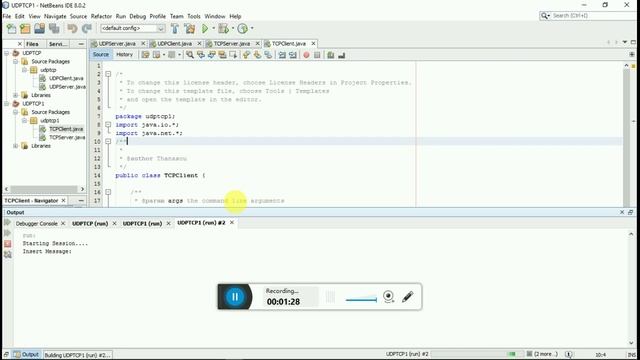Open the Run Project dropdown arrow
The height and width of the screenshot is (360, 640).
[213, 28]
